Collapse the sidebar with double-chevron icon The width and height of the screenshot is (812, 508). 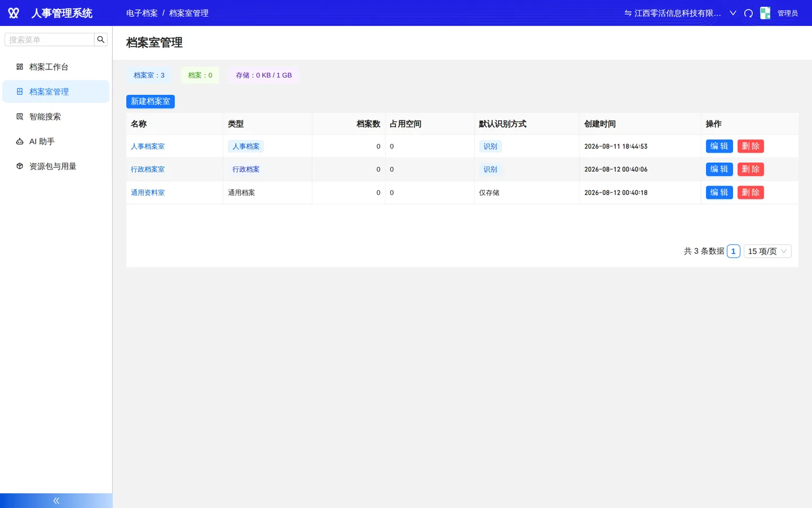[x=56, y=501]
